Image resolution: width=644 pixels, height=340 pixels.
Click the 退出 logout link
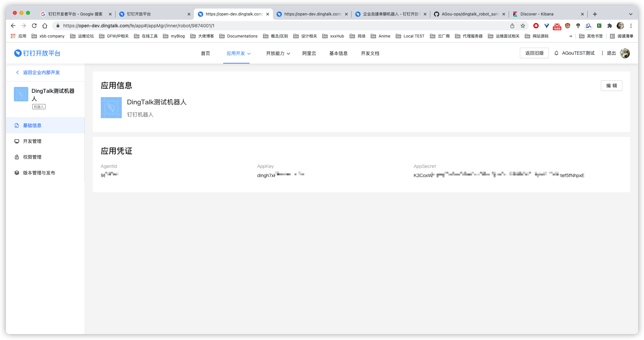point(611,53)
